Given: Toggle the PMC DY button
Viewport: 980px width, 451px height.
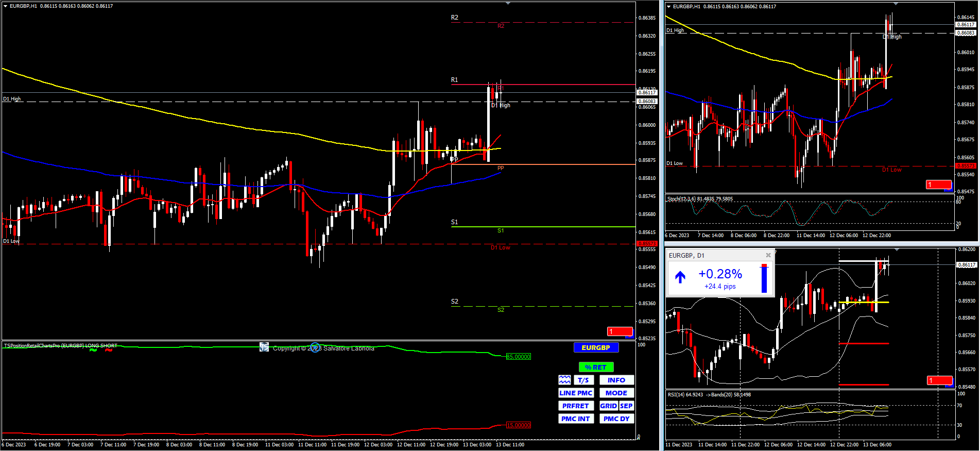Looking at the screenshot, I should (x=616, y=419).
